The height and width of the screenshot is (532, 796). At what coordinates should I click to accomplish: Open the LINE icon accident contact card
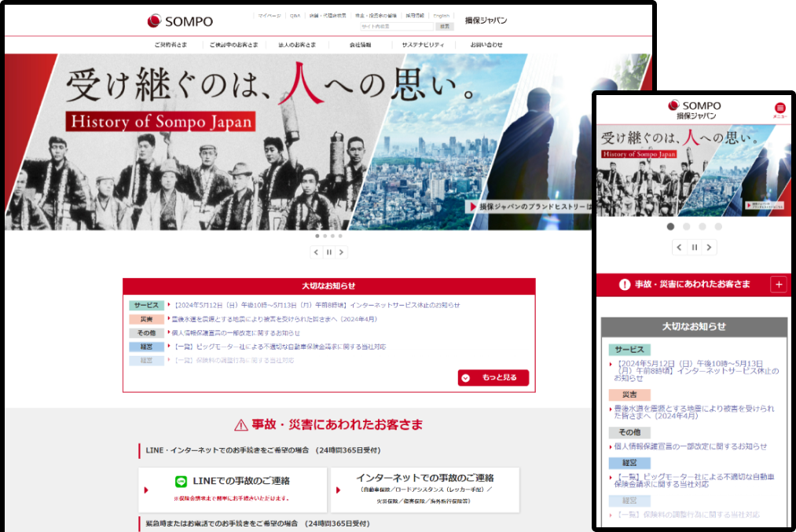tap(233, 490)
